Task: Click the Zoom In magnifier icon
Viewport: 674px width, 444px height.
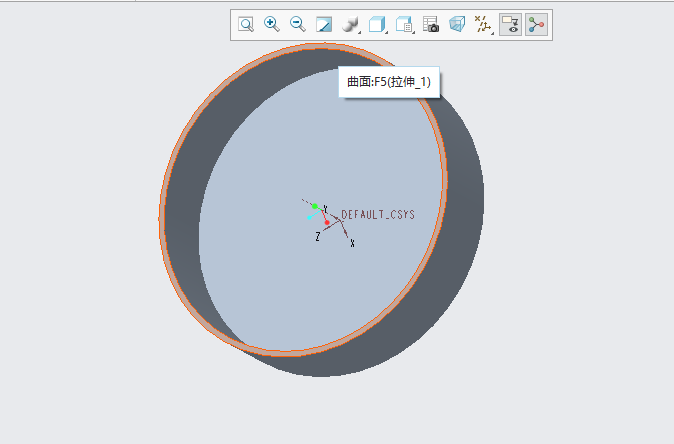Action: [x=272, y=24]
